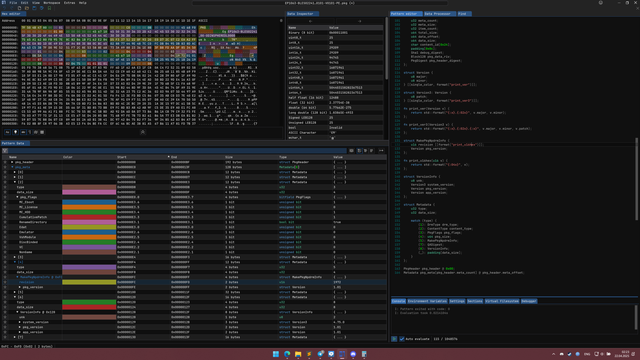Open the File menu
Image resolution: width=640 pixels, height=360 pixels.
[x=13, y=3]
